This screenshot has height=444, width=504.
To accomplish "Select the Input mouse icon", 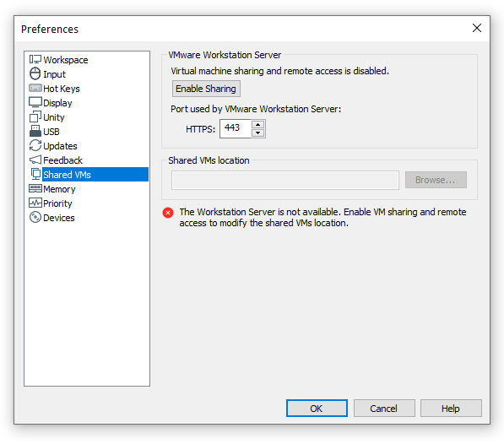I will click(35, 74).
